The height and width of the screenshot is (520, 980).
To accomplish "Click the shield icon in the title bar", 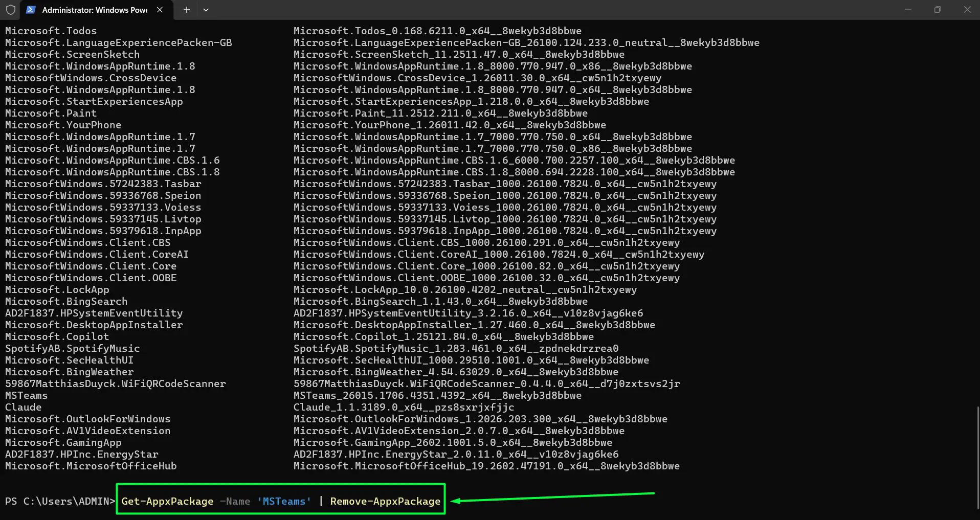I will (10, 10).
